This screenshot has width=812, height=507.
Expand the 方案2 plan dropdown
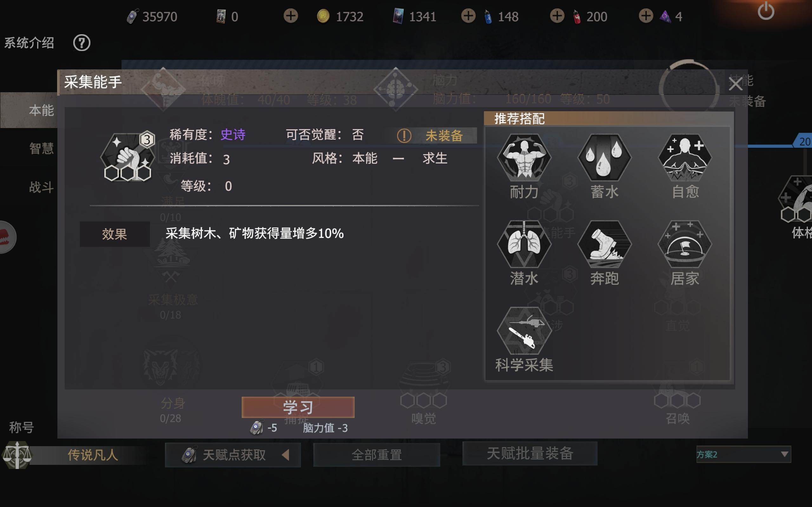pos(743,454)
